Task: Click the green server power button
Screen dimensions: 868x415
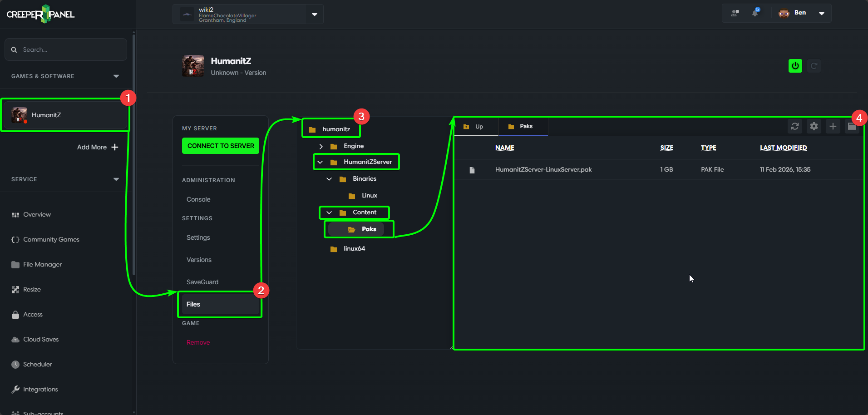Action: [x=795, y=66]
